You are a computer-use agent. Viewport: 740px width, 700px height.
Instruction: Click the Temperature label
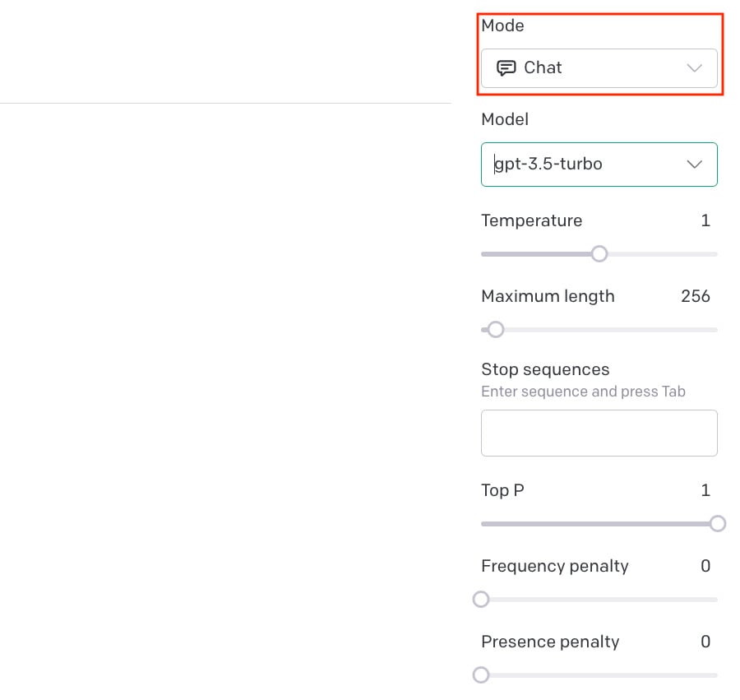tap(531, 220)
